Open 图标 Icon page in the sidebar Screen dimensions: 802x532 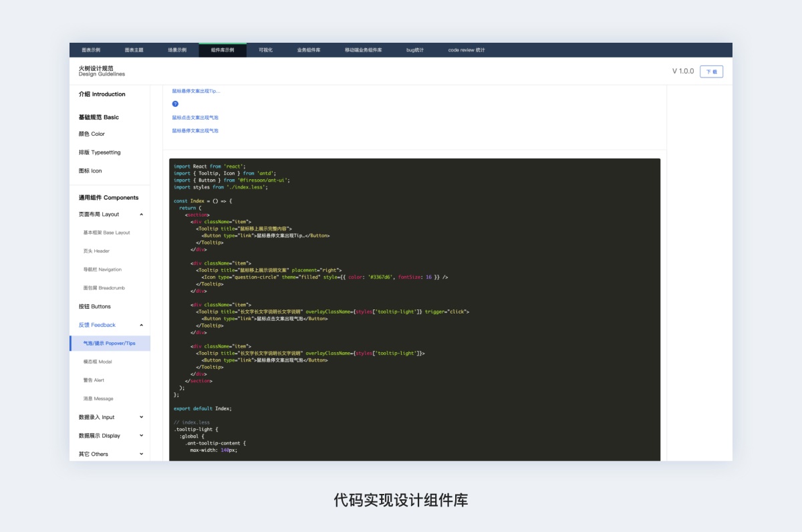[x=90, y=171]
